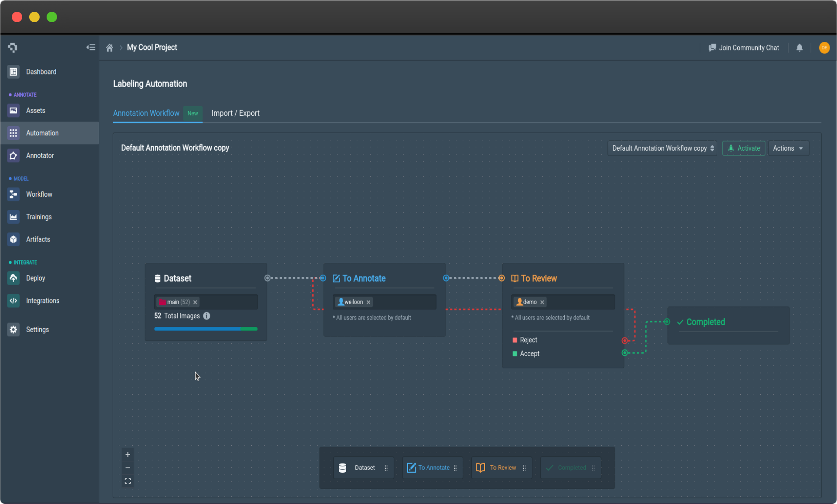Open the Automation section via its grid icon
The width and height of the screenshot is (837, 504).
pos(13,133)
